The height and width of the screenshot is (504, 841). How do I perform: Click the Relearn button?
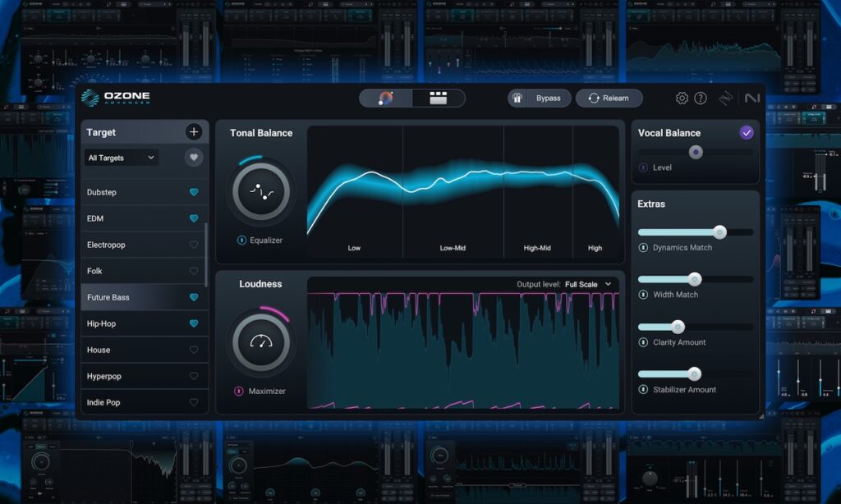pos(609,99)
